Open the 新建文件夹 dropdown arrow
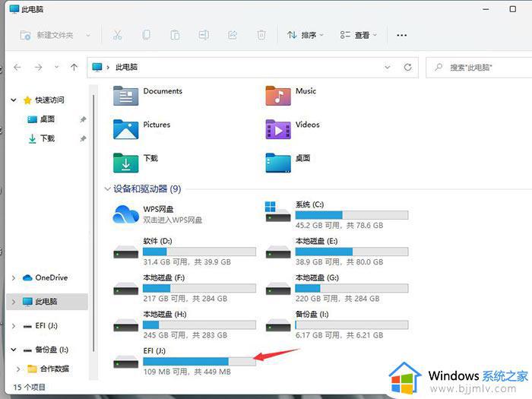Screen dimensions: 532x399 tap(88, 35)
